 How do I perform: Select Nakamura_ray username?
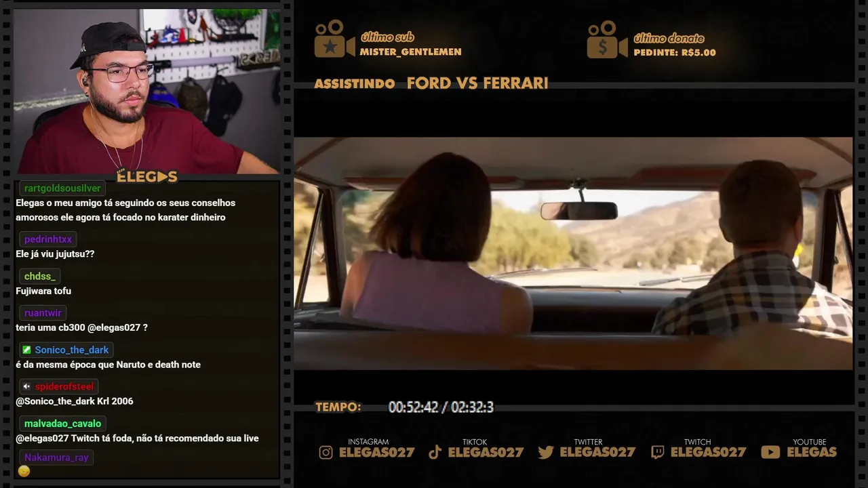56,457
